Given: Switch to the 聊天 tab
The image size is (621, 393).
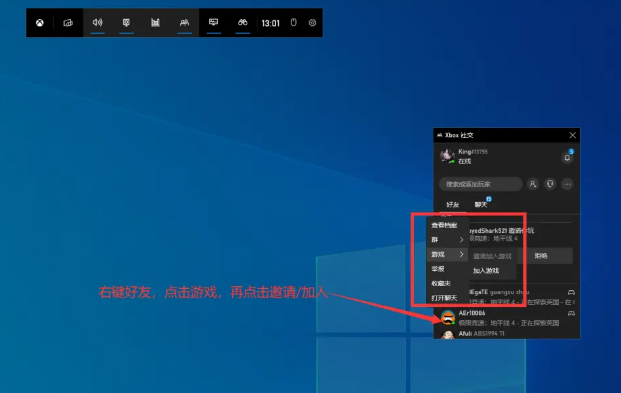Looking at the screenshot, I should (481, 205).
